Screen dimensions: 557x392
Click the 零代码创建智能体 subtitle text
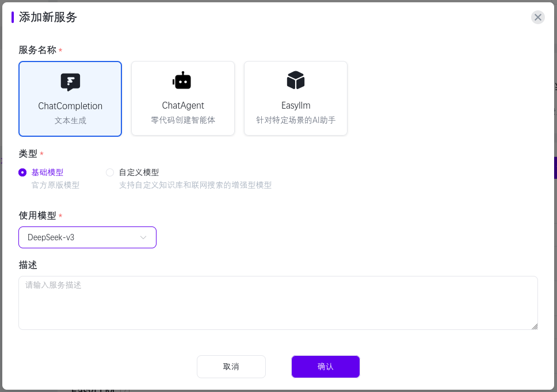click(183, 120)
